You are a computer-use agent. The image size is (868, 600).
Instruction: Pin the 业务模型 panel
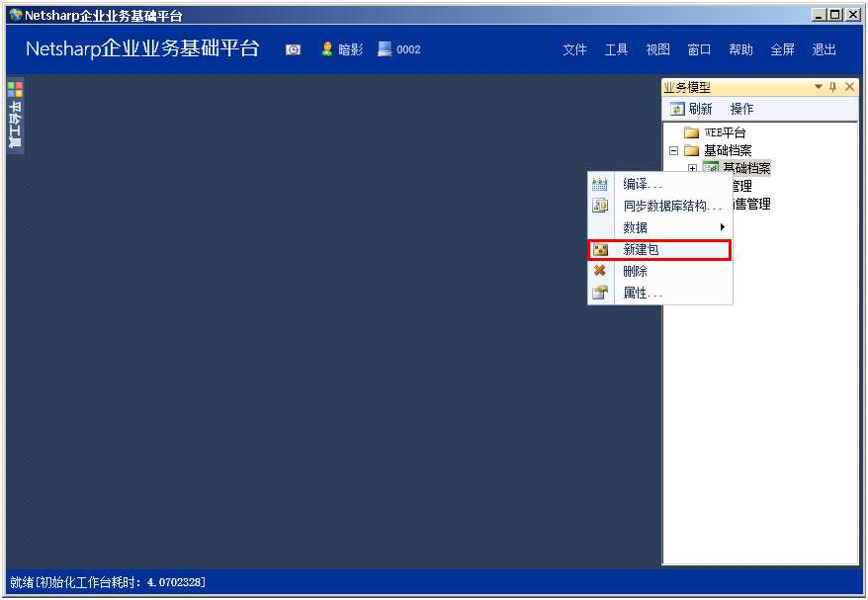[x=833, y=87]
